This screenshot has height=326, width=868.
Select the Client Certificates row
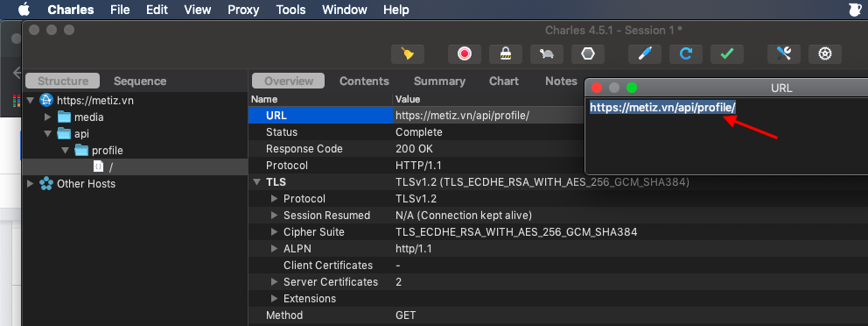pyautogui.click(x=558, y=265)
